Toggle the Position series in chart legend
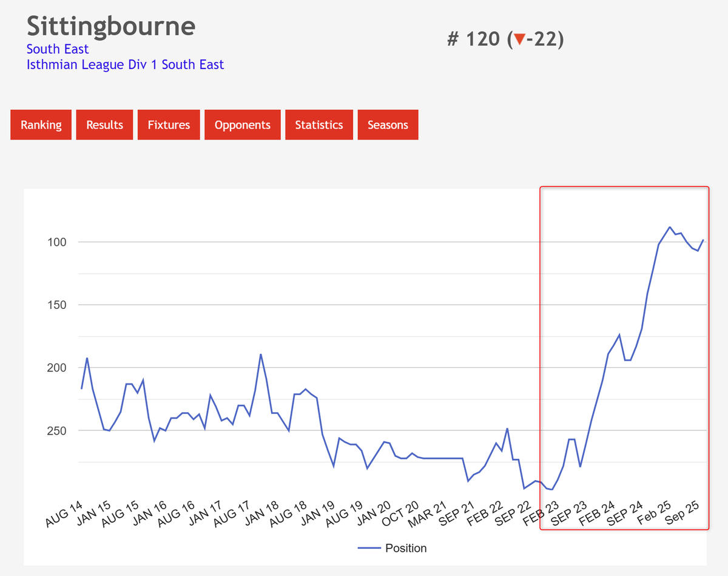 (392, 548)
